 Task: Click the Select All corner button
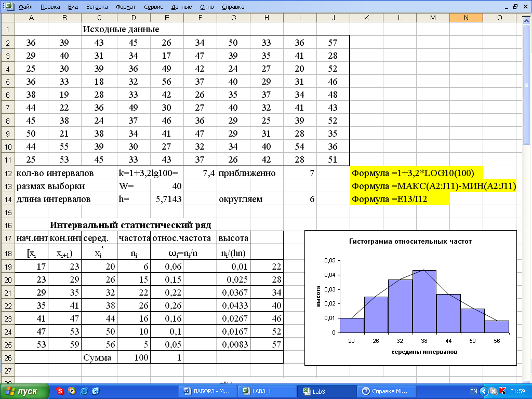coord(8,18)
